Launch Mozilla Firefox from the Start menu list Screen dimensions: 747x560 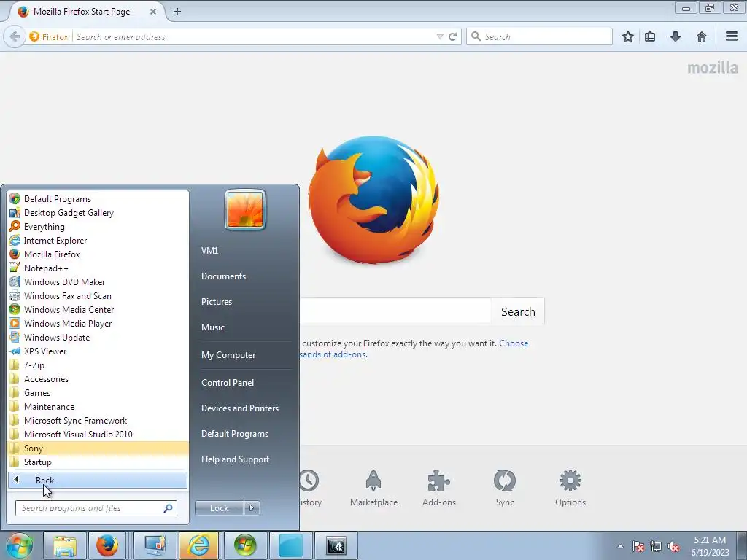pos(98,254)
